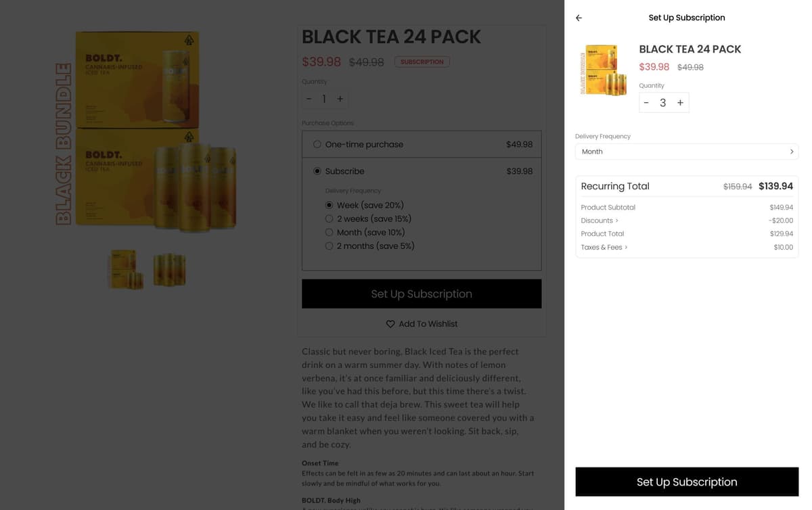Expand the Discounts line item

[x=598, y=220]
